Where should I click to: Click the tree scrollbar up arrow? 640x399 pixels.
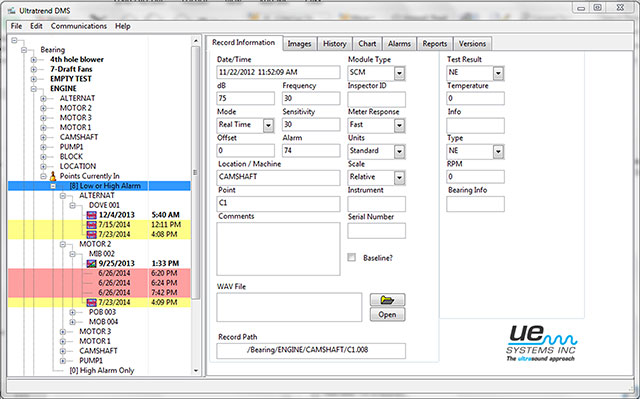tap(196, 40)
